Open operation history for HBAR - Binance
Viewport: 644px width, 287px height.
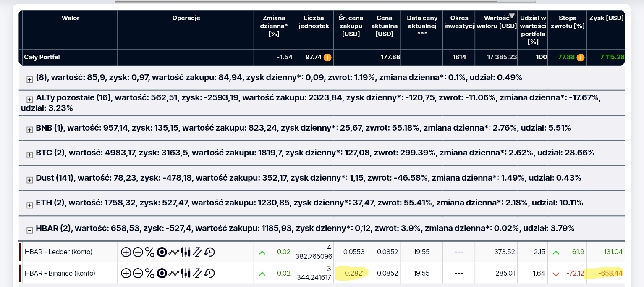[209, 274]
